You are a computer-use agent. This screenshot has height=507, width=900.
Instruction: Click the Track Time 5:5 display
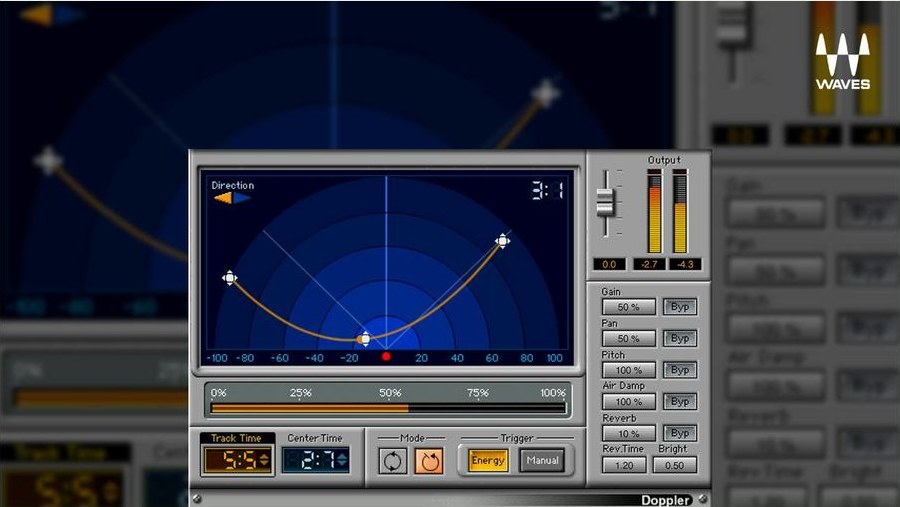pyautogui.click(x=236, y=460)
